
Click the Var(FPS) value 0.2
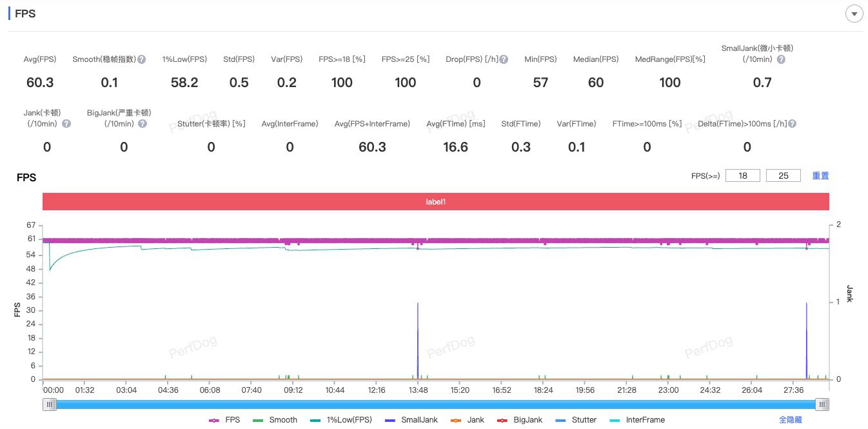[286, 83]
